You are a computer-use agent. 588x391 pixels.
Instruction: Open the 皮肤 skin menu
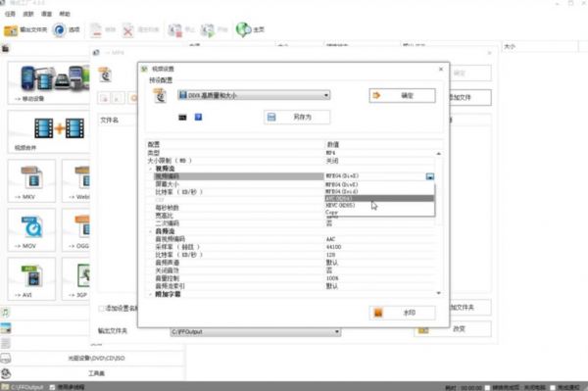28,14
